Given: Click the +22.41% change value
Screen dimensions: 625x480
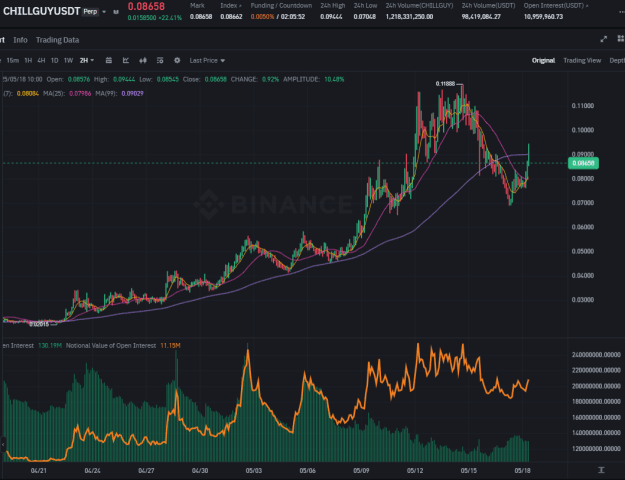Looking at the screenshot, I should [x=170, y=18].
